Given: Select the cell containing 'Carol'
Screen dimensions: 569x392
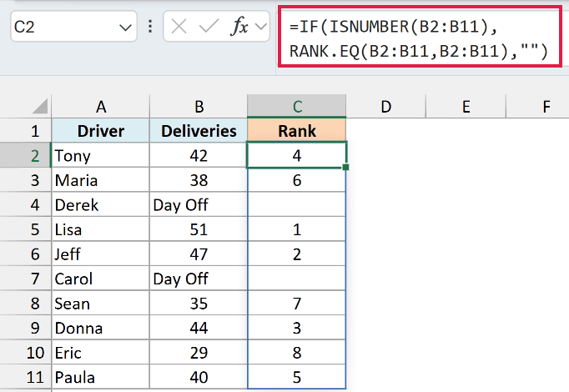Looking at the screenshot, I should pyautogui.click(x=100, y=279).
